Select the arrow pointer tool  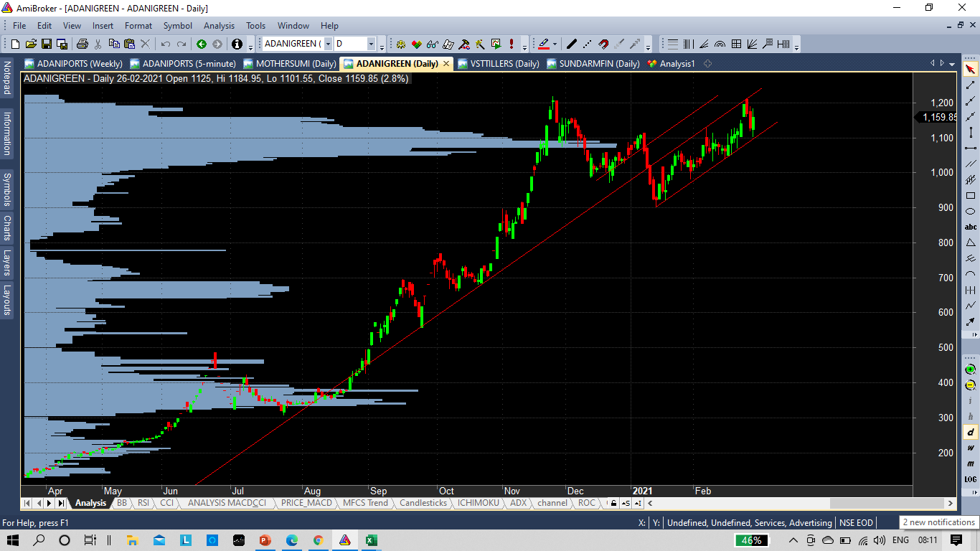(971, 70)
